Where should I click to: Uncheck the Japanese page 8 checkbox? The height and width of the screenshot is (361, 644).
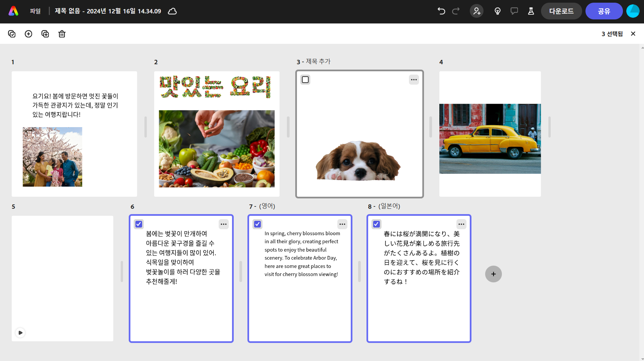point(377,224)
